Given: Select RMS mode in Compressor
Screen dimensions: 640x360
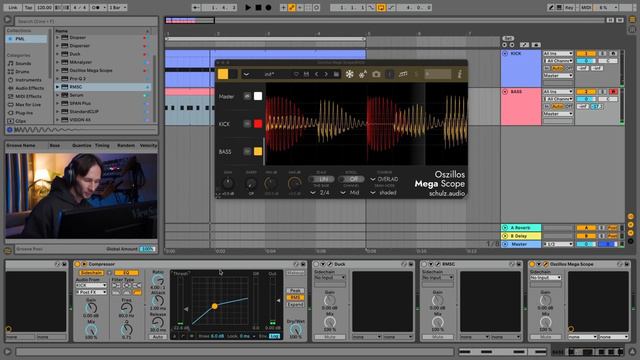Looking at the screenshot, I should 294,298.
